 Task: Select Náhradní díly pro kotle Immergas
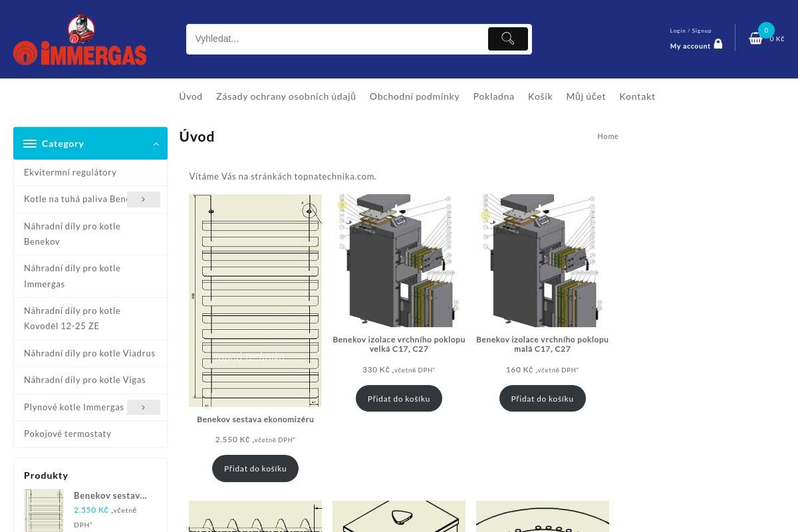tap(72, 276)
